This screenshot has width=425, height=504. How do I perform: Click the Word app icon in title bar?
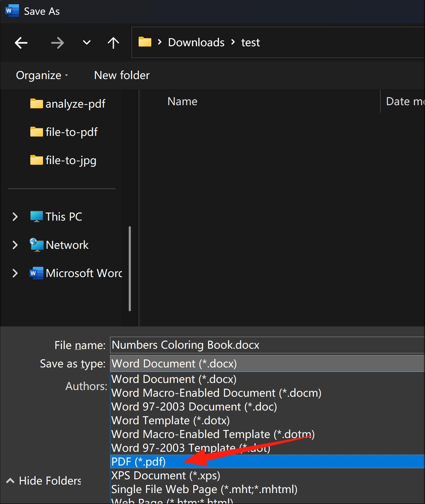[x=12, y=11]
